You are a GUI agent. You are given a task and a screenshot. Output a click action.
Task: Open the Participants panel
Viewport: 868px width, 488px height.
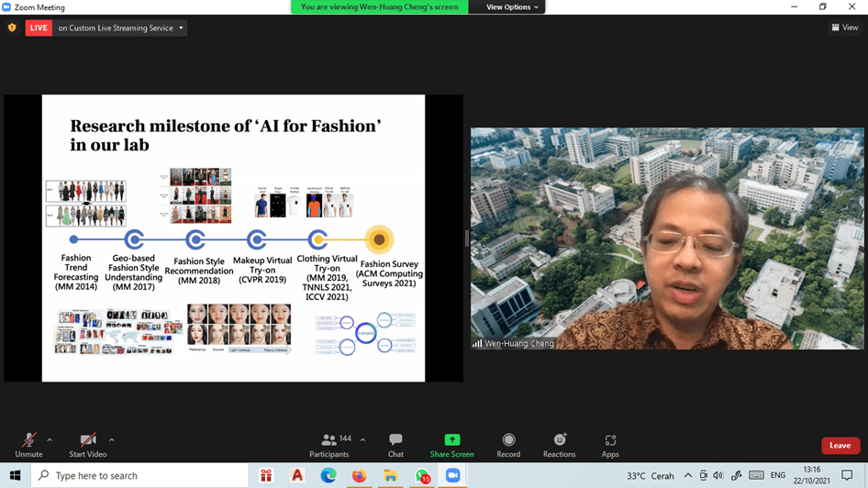click(328, 445)
